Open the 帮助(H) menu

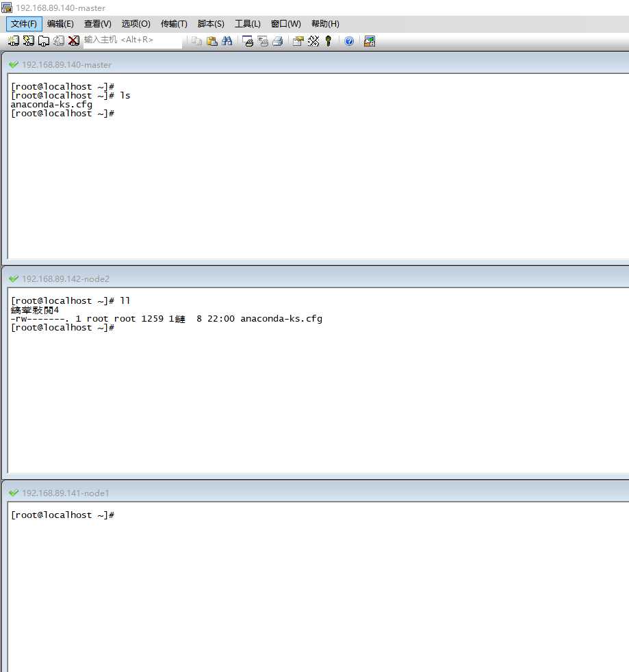pos(325,23)
